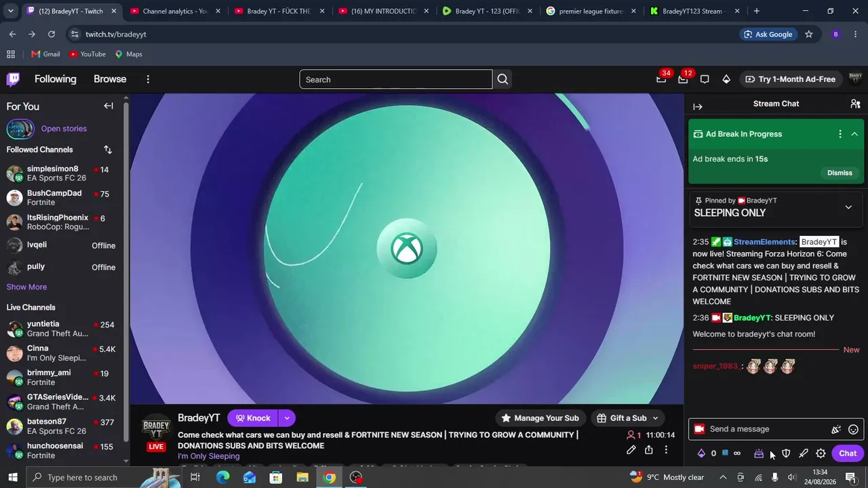Click the party popper celebration icon in chat input

[x=836, y=429]
